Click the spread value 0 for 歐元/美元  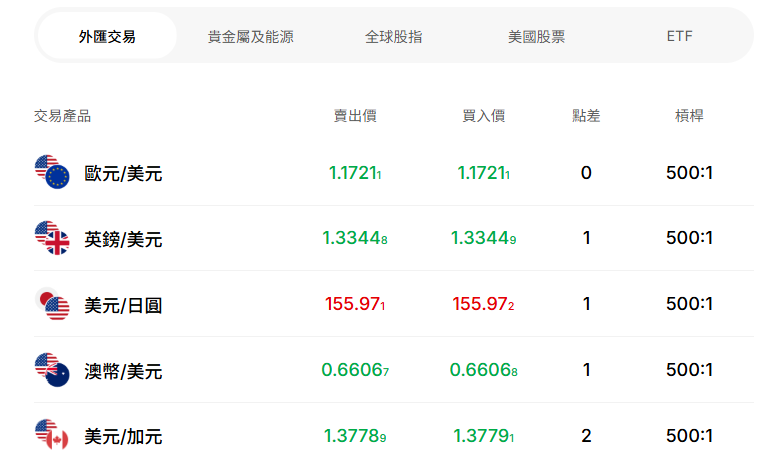(x=586, y=173)
